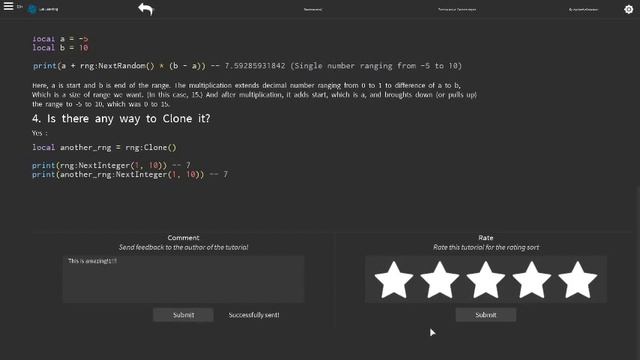The height and width of the screenshot is (360, 640).
Task: Select the second rating star
Action: [440, 280]
